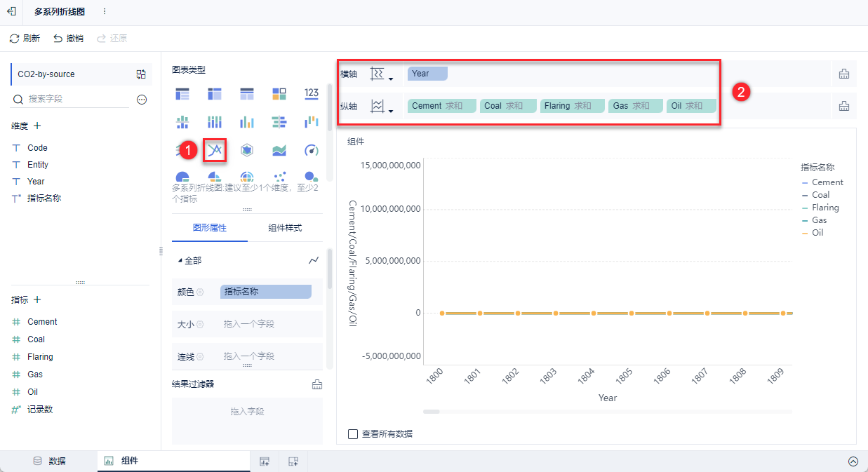Select the comparison bar chart type

(x=279, y=122)
